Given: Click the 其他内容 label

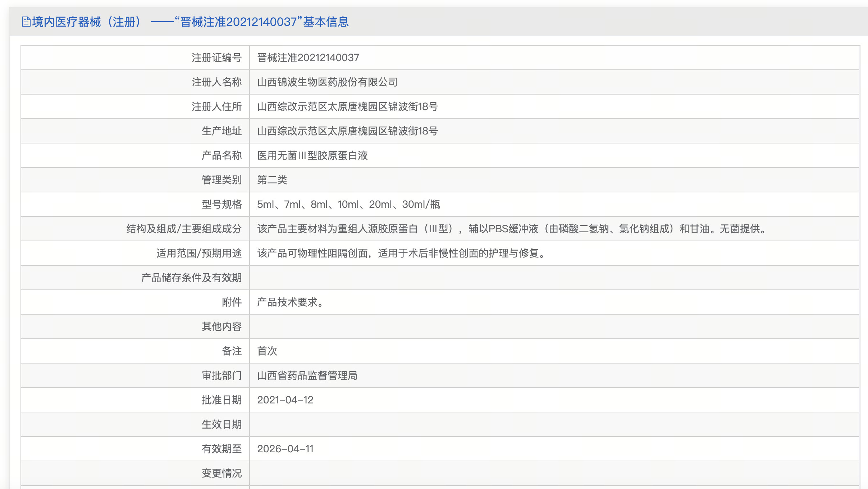Looking at the screenshot, I should pos(221,326).
